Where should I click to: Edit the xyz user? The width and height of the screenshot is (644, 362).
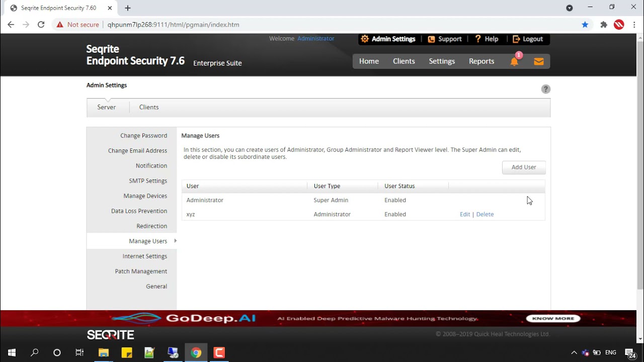(x=465, y=214)
